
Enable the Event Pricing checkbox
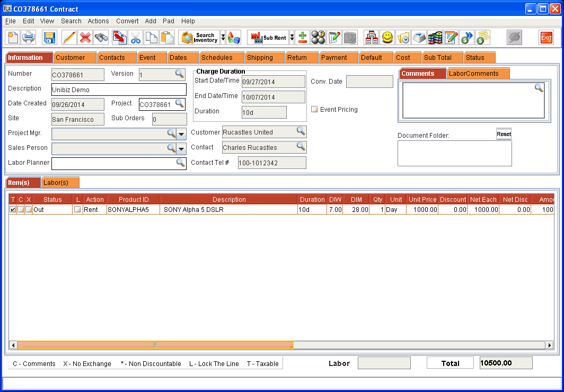pos(314,110)
